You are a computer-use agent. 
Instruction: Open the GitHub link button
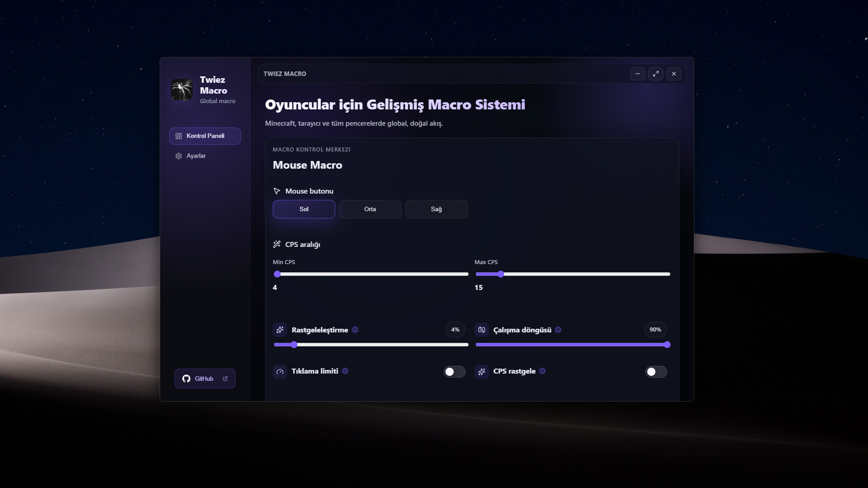[205, 379]
